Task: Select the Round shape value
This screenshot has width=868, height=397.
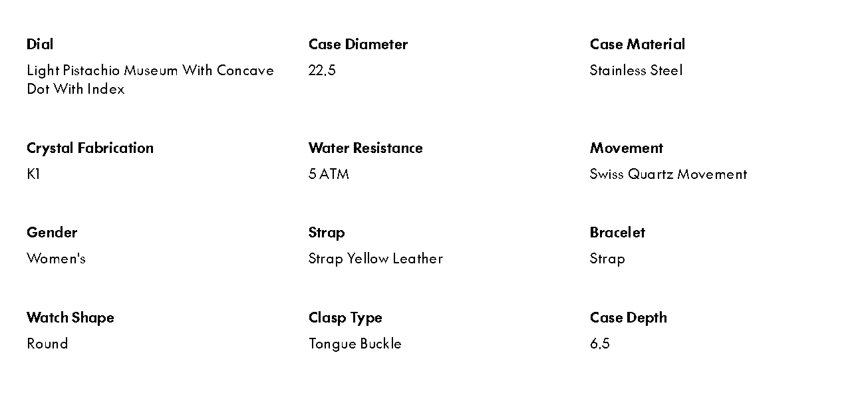Action: (x=47, y=344)
